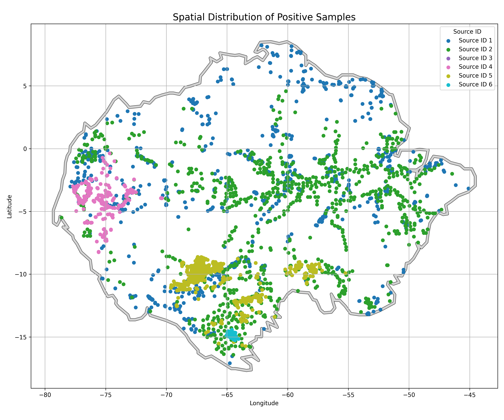Click the 'Source ID 4' legend label
This screenshot has height=420, width=504.
tap(475, 67)
